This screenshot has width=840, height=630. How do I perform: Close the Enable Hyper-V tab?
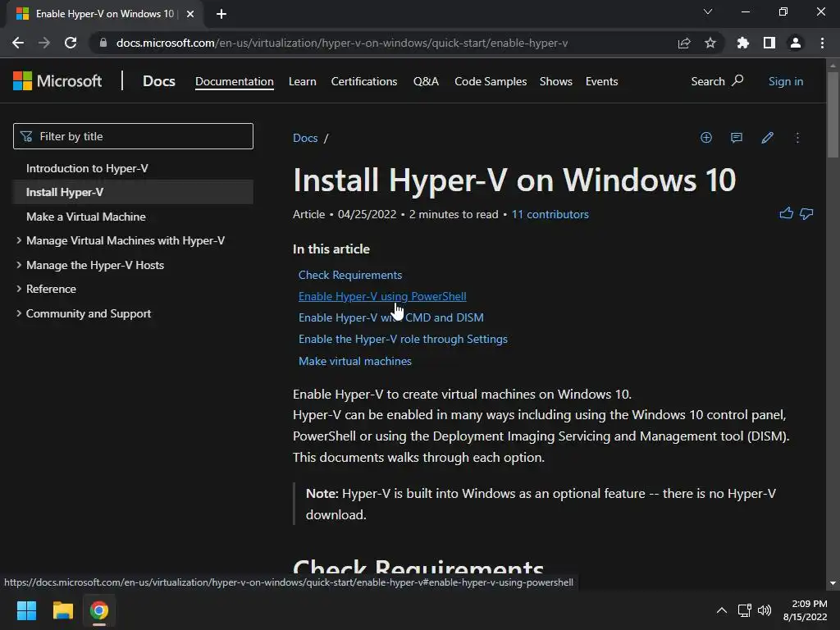pos(190,14)
